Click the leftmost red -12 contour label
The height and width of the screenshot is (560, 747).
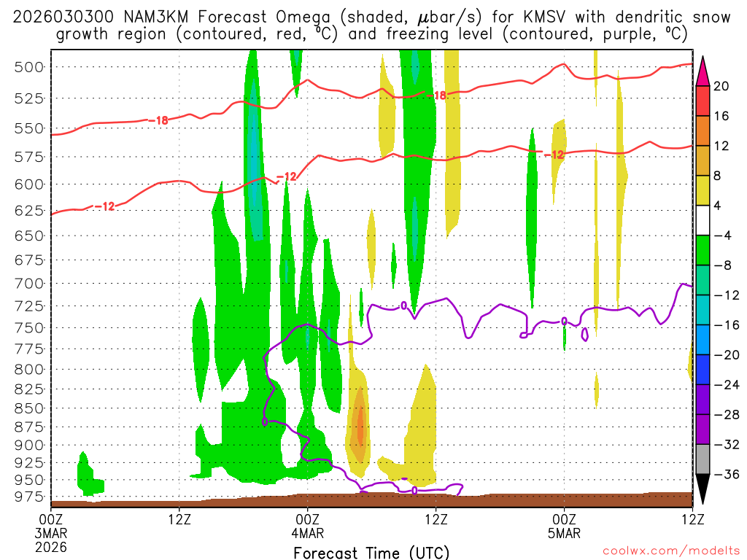tap(104, 206)
